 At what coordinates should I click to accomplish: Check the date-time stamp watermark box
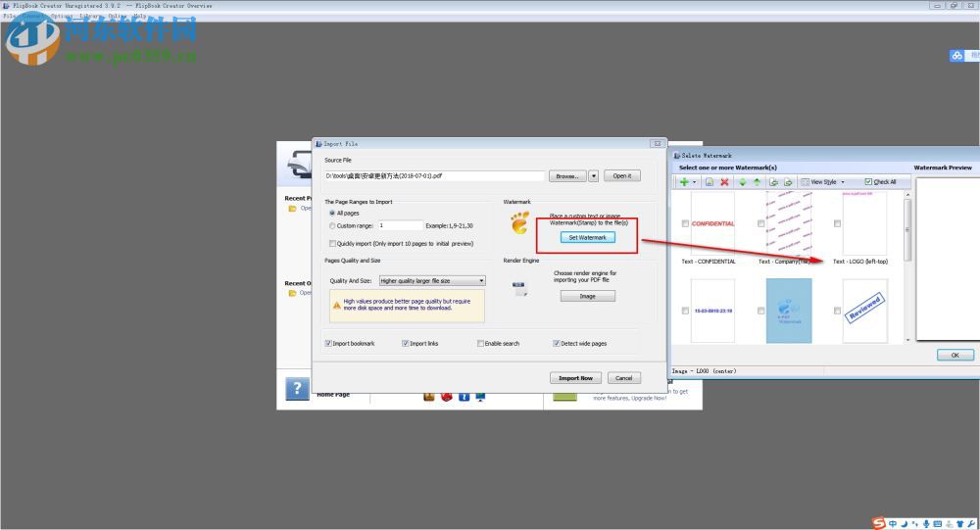point(685,311)
